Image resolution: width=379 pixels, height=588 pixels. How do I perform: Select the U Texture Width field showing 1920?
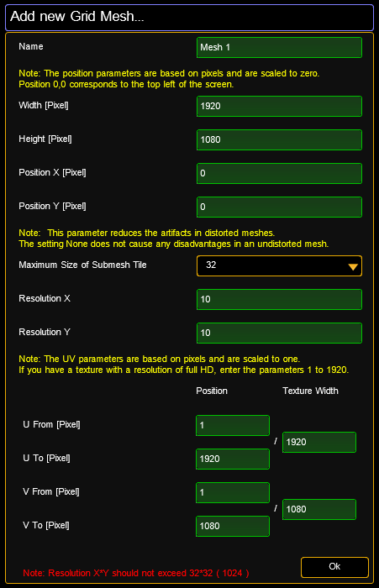(319, 442)
